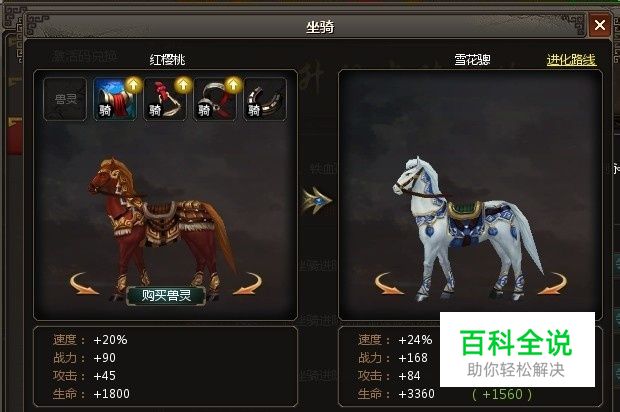This screenshot has width=620, height=412.
Task: Click upgrade arrow on whip equipment
Action: point(183,85)
